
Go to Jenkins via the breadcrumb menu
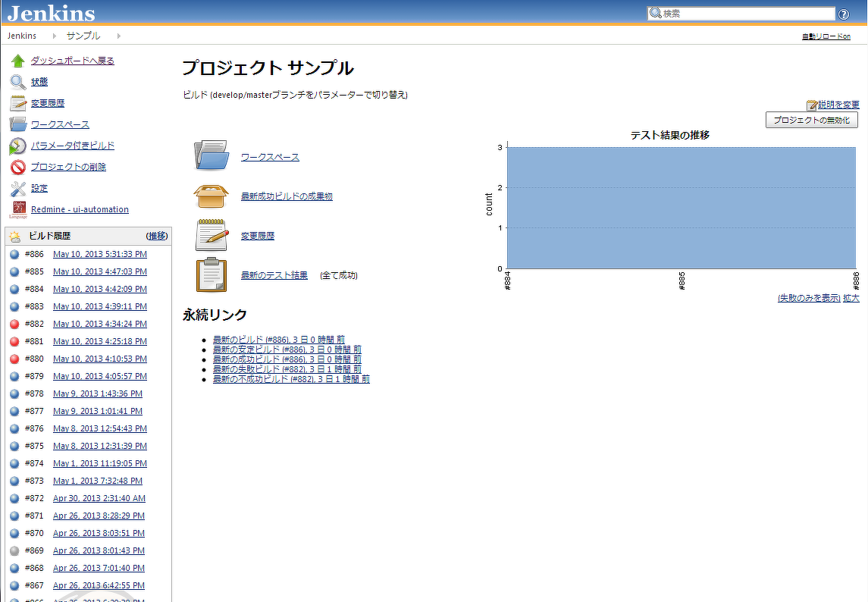[x=21, y=35]
